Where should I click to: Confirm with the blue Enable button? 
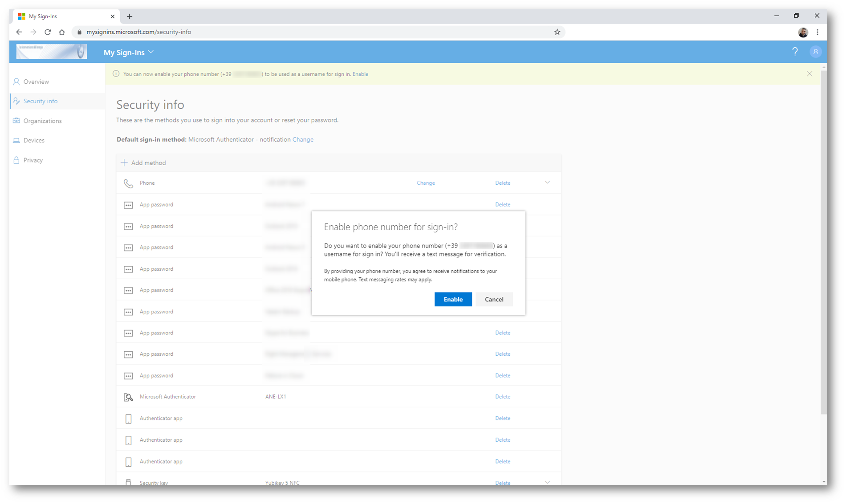(x=453, y=299)
